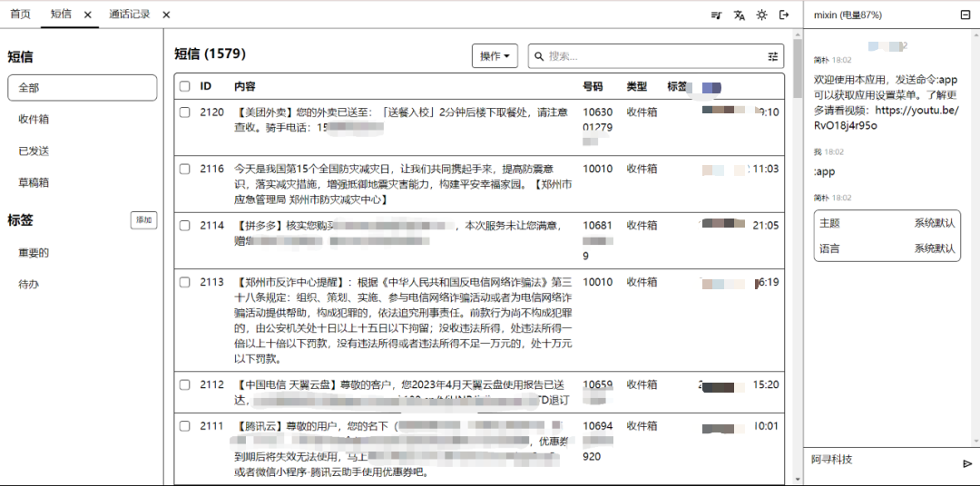Screen dimensions: 980x486
Task: Click the logout exit icon
Action: click(784, 15)
